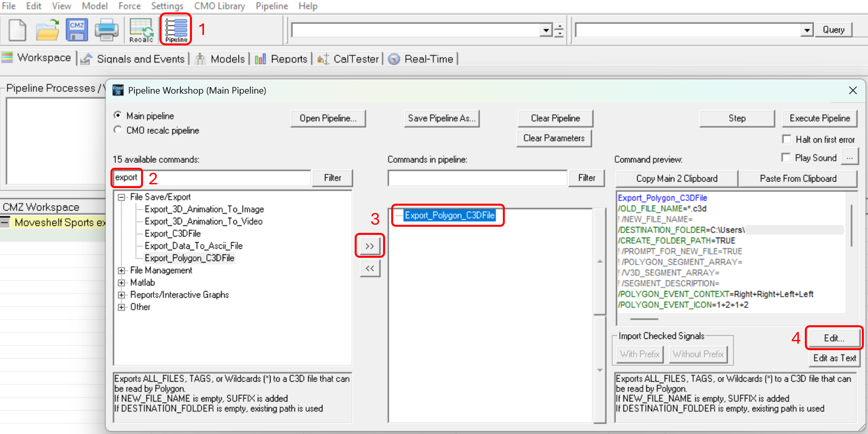This screenshot has height=434, width=868.
Task: Expand the Reports/Interactive Graphs node
Action: [x=121, y=295]
